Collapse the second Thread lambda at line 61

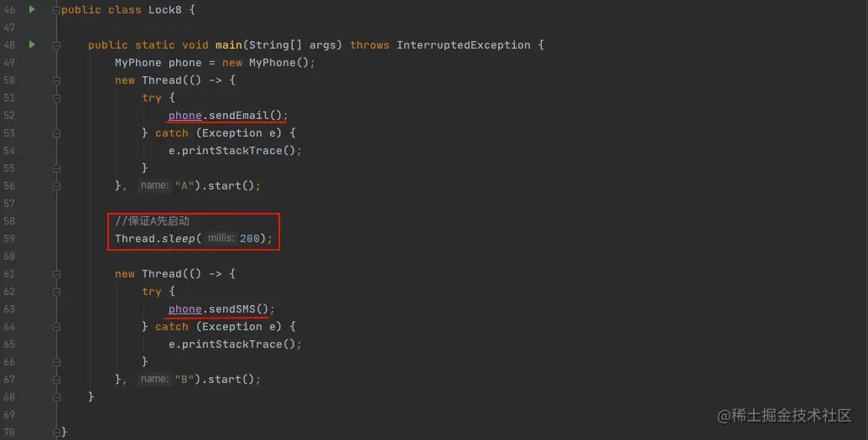click(x=56, y=274)
